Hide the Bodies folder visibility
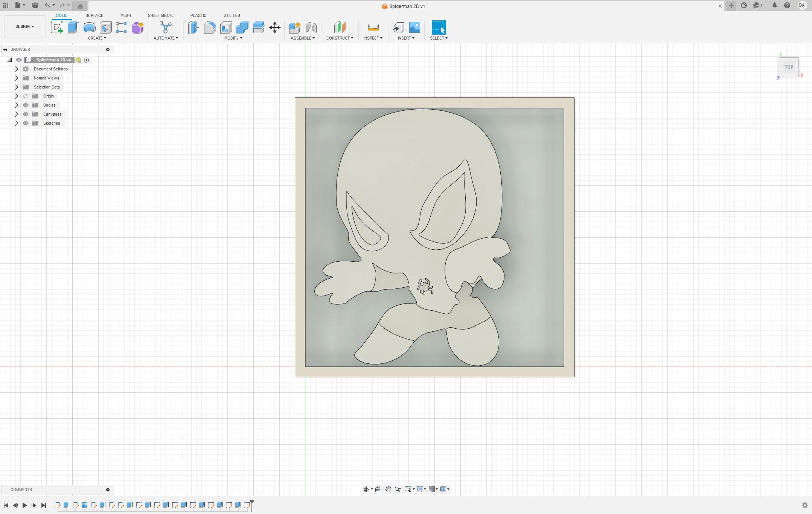812x514 pixels. (x=26, y=105)
